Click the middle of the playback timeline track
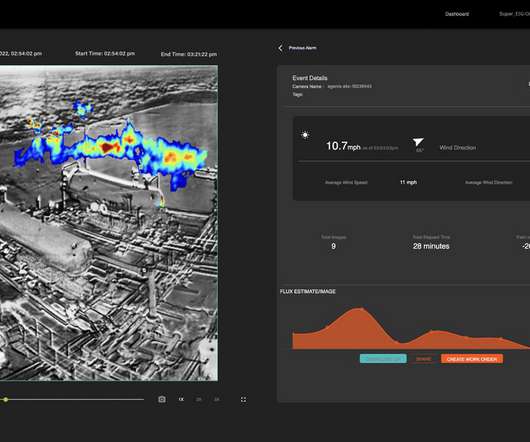This screenshot has height=442, width=530. coord(72,400)
